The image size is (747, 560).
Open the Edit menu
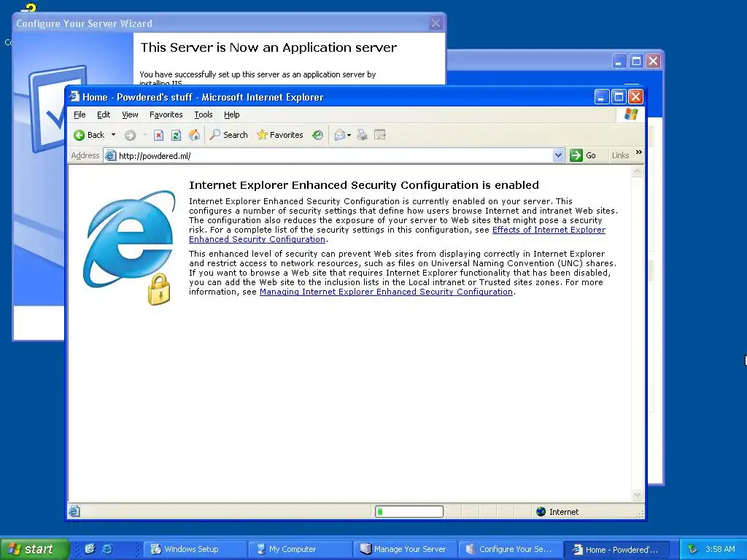click(104, 114)
